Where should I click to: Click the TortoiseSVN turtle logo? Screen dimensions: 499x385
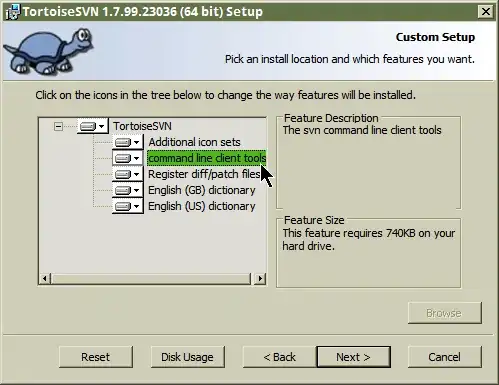click(x=48, y=51)
